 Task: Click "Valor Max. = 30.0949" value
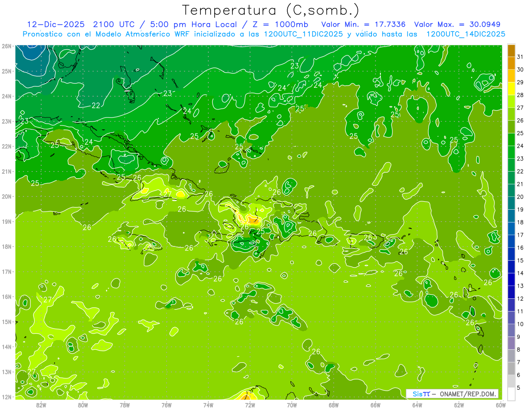pyautogui.click(x=457, y=24)
